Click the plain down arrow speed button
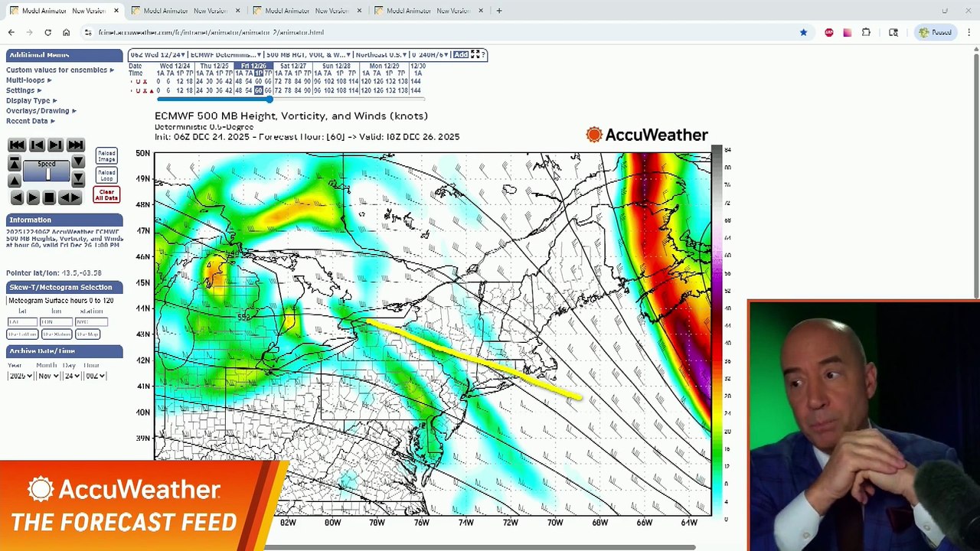 [x=78, y=163]
